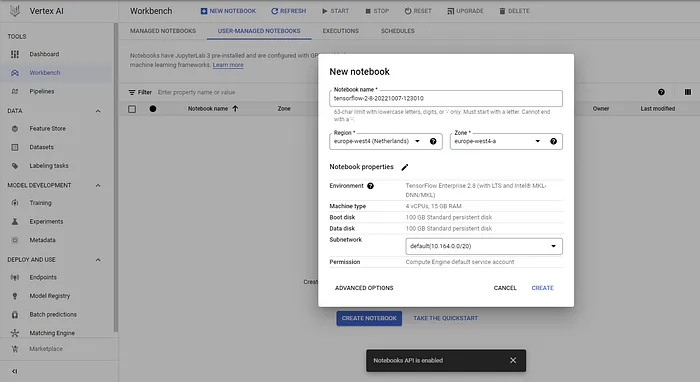Image resolution: width=700 pixels, height=382 pixels.
Task: Switch to the Managed Notebooks tab
Action: tap(163, 31)
